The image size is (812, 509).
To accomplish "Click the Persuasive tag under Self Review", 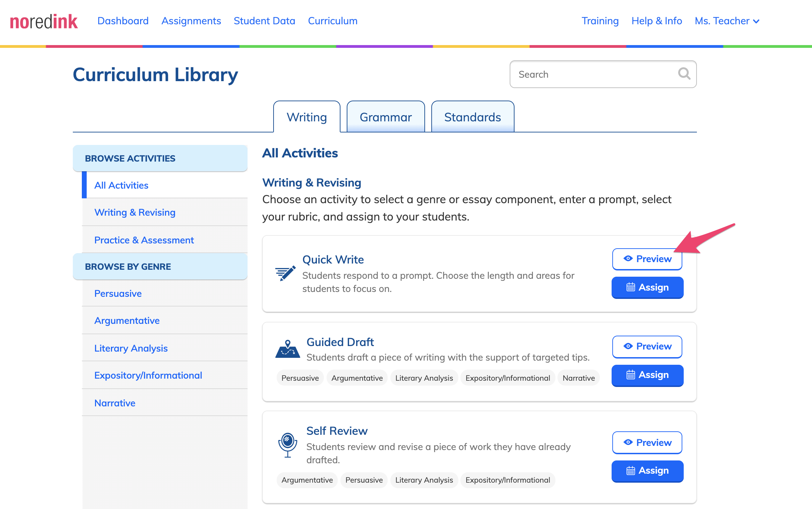I will coord(364,480).
